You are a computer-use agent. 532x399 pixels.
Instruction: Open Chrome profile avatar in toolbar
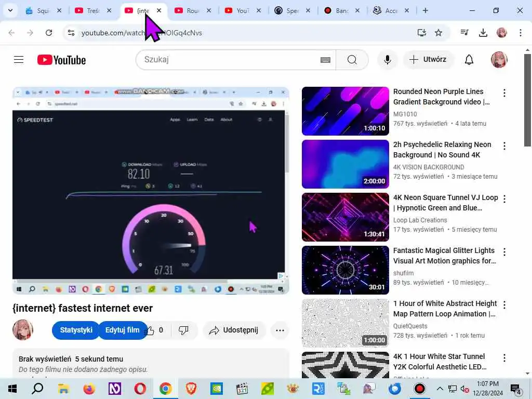tap(501, 33)
